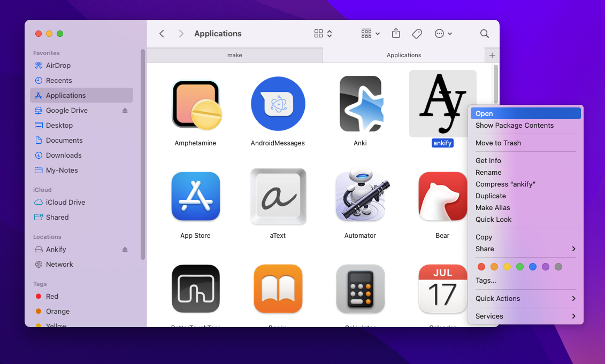
Task: Select the BetterTouchTool app icon
Action: (x=196, y=289)
